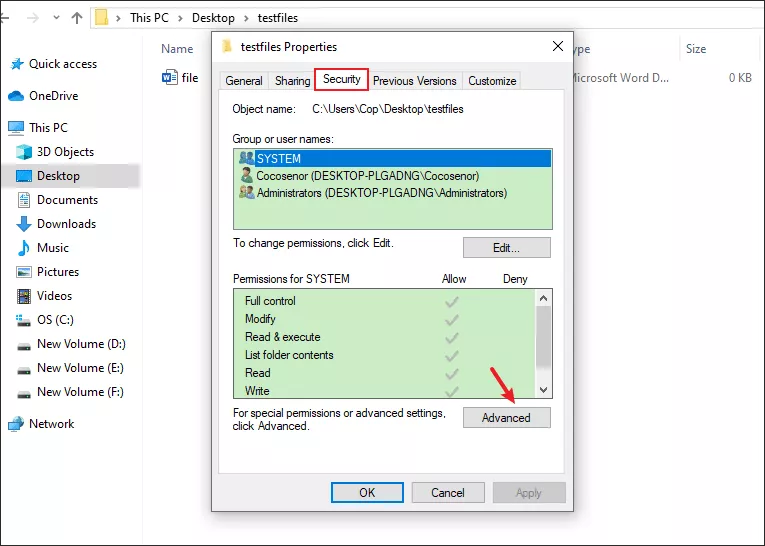Click the New Volume (F:) drive icon
The height and width of the screenshot is (546, 765).
pyautogui.click(x=24, y=394)
